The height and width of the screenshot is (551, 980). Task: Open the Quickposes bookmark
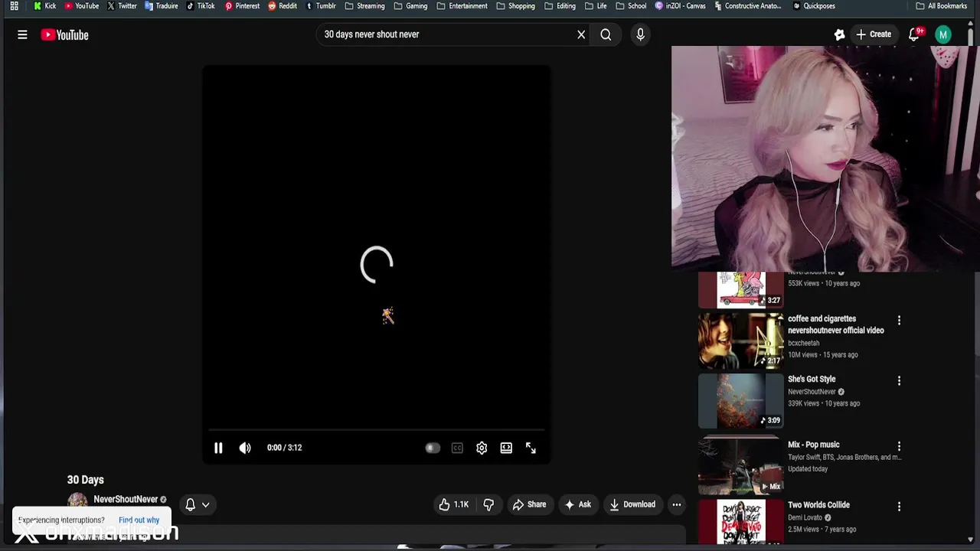(814, 6)
